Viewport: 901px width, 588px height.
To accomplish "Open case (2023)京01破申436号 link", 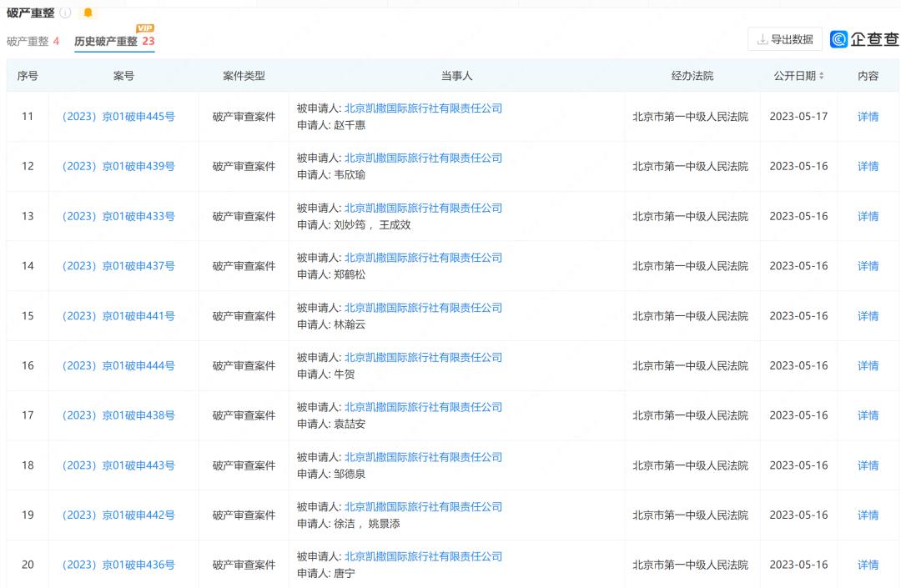I will click(x=118, y=565).
